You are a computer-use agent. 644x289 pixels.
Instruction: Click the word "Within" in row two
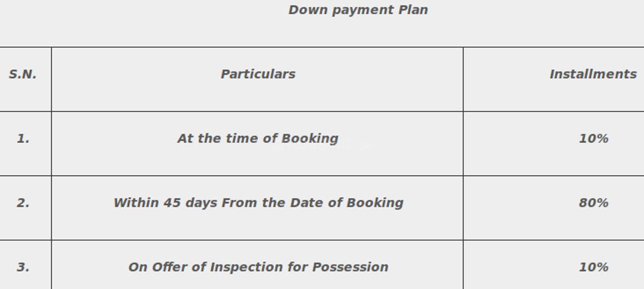point(135,203)
